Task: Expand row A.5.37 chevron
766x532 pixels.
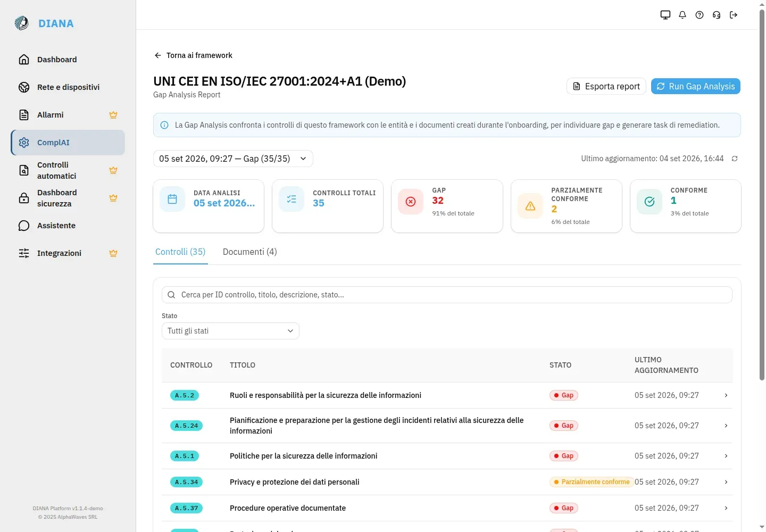Action: coord(726,508)
